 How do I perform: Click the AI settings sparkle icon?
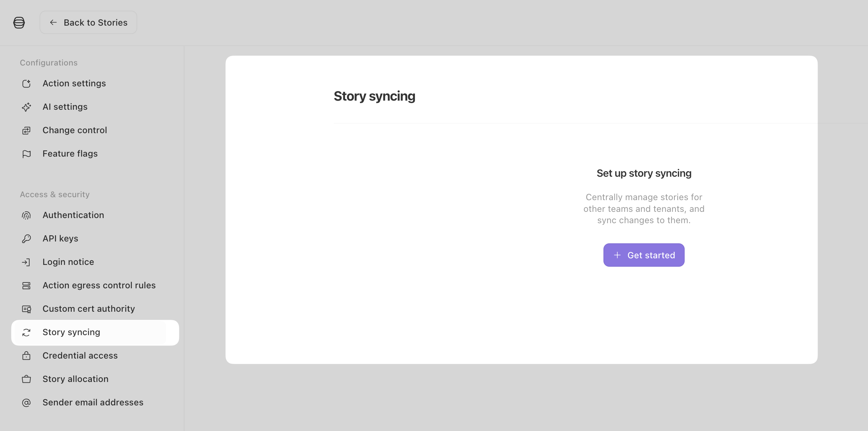point(26,107)
